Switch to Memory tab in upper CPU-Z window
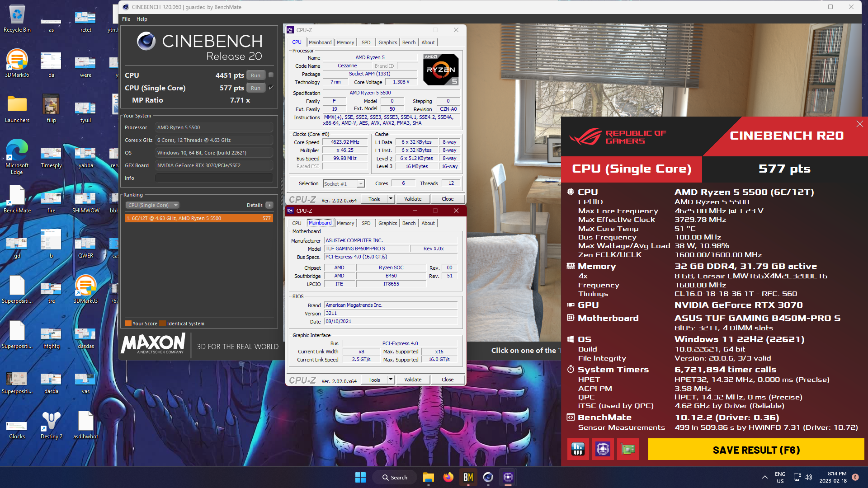868x488 pixels. (345, 42)
